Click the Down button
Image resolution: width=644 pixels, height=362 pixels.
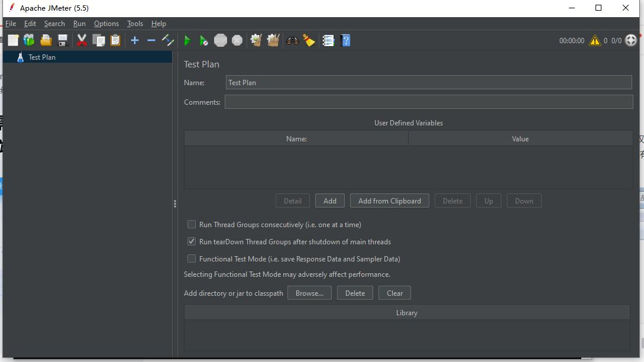pyautogui.click(x=524, y=201)
